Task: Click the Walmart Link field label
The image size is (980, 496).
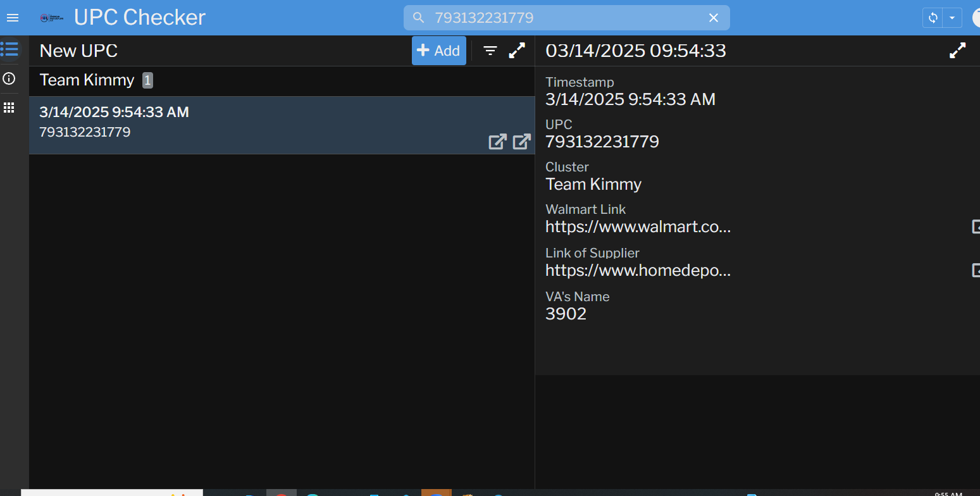Action: [x=586, y=209]
